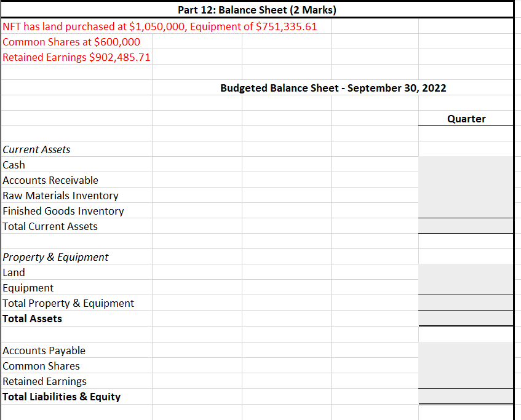The height and width of the screenshot is (420, 521).
Task: Click the Quarter column header cell
Action: 466,119
